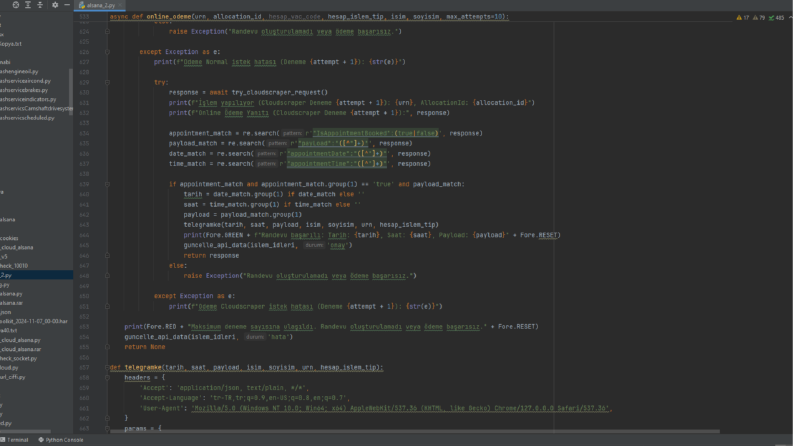
Task: Click the Collapse All icon in project toolbar
Action: point(40,5)
